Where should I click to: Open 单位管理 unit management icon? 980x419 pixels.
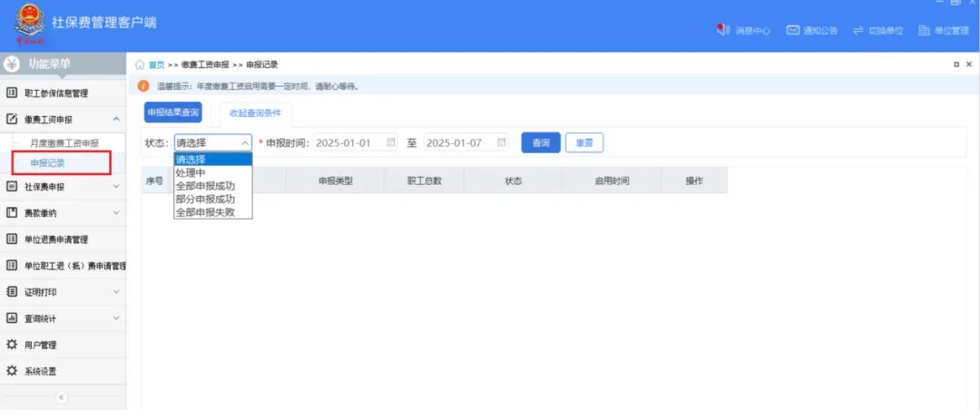coord(924,30)
